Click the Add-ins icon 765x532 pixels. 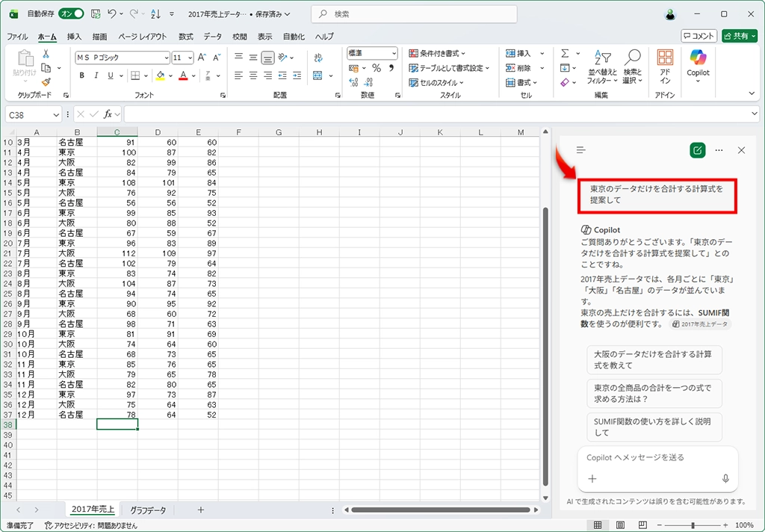pos(664,66)
